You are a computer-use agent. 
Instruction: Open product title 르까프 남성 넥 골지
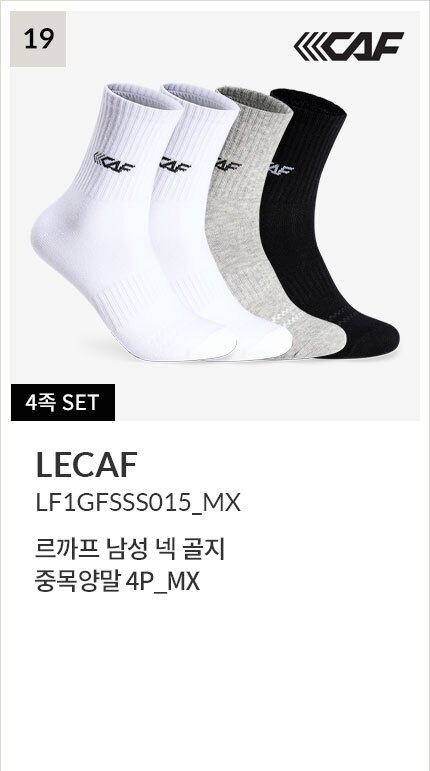click(130, 550)
